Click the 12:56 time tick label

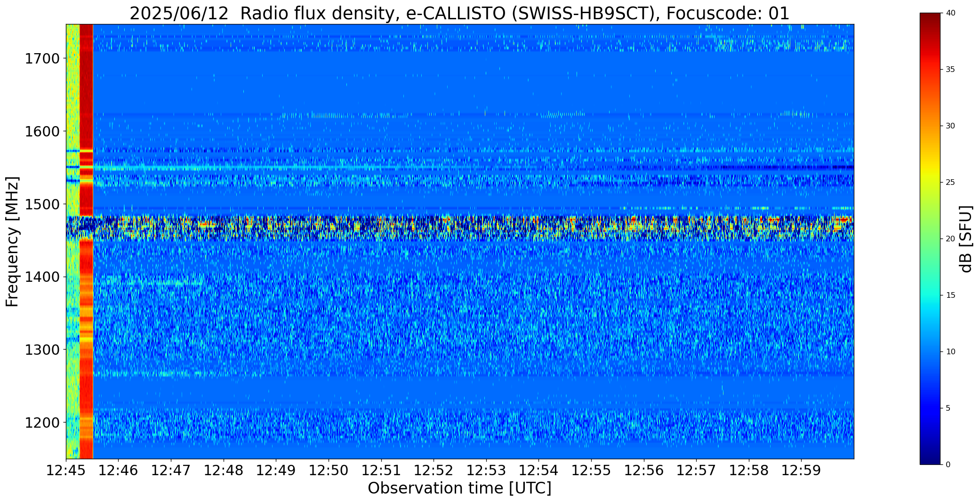tap(644, 470)
